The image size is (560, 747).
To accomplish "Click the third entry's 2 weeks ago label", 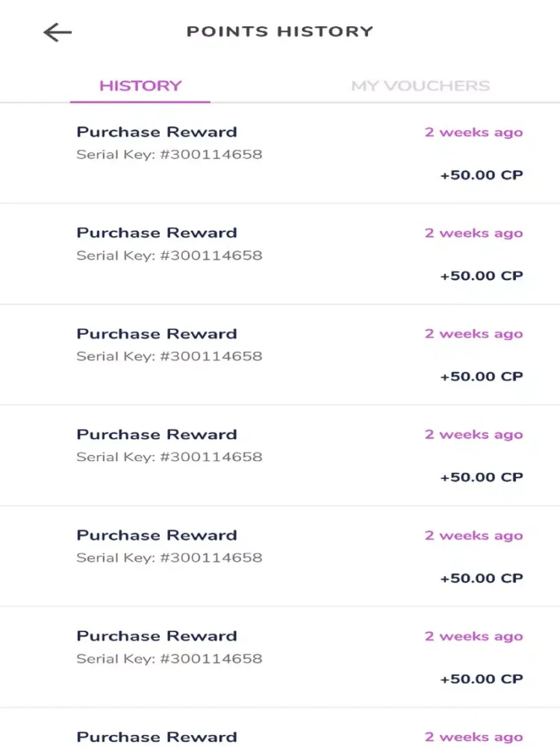I will pyautogui.click(x=474, y=334).
